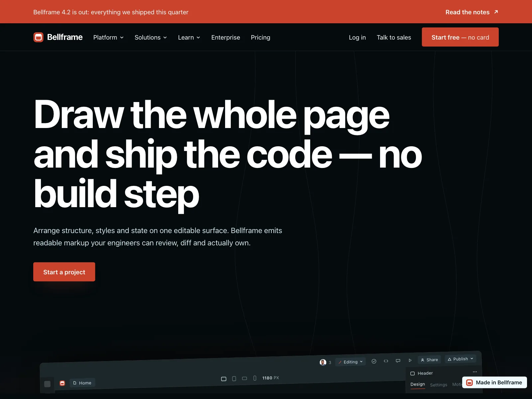Click the Start a project button
The height and width of the screenshot is (399, 532).
click(64, 272)
